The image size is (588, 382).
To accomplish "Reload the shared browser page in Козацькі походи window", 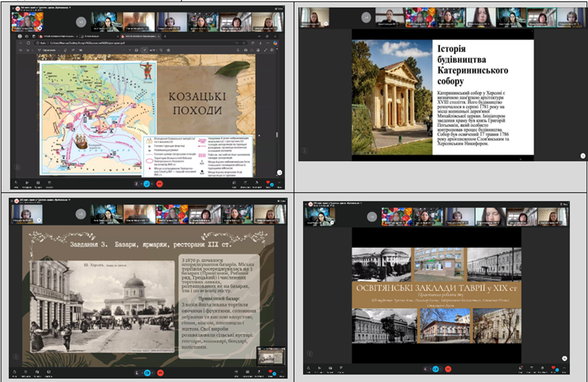I will [x=28, y=43].
